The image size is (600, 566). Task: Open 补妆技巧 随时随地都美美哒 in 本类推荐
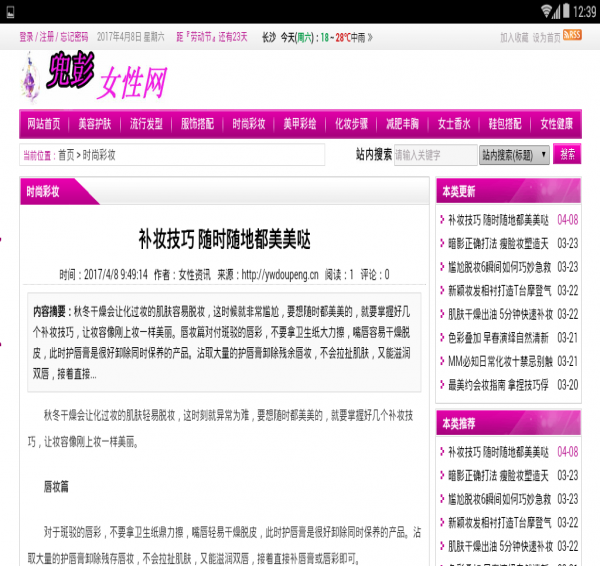pyautogui.click(x=498, y=452)
